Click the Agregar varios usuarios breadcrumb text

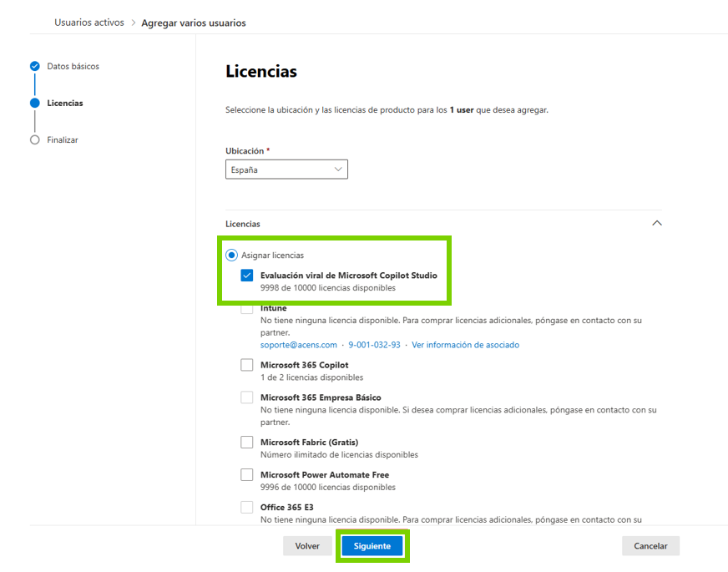point(194,23)
